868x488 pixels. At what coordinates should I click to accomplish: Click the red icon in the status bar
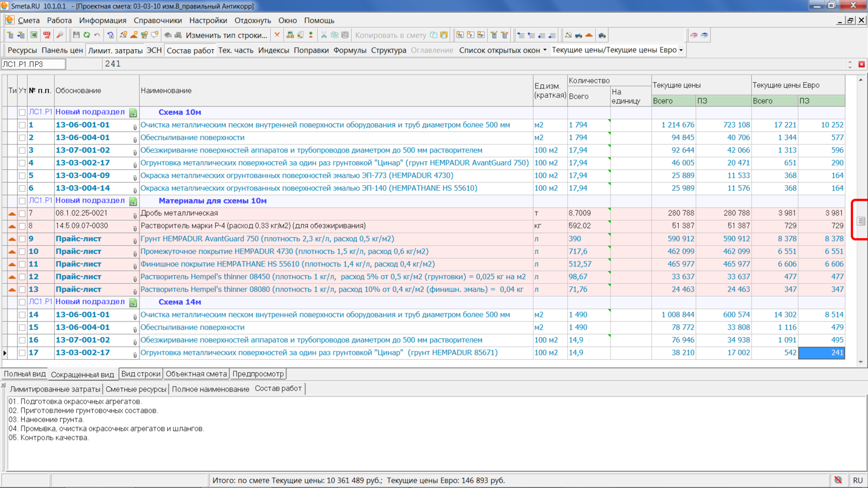(x=838, y=480)
